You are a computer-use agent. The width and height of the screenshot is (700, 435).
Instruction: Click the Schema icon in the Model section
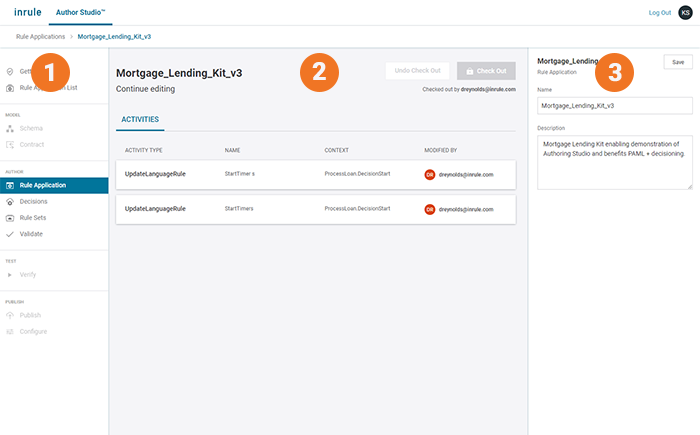pos(10,129)
